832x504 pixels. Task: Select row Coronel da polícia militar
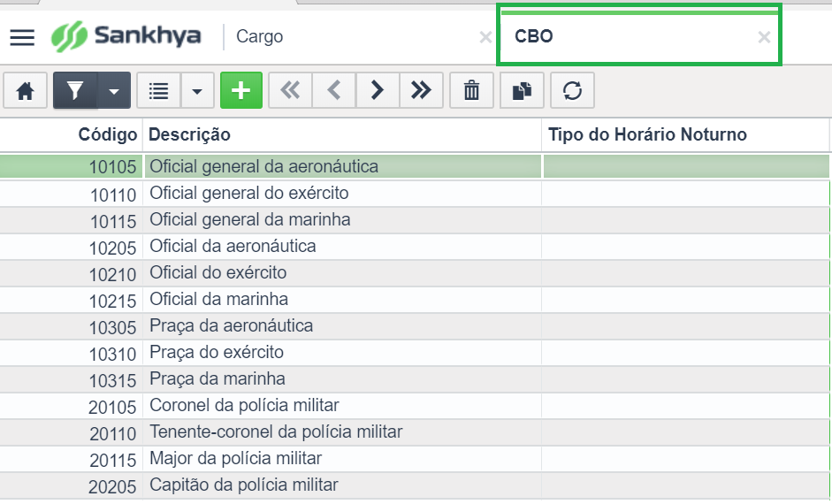(415, 406)
